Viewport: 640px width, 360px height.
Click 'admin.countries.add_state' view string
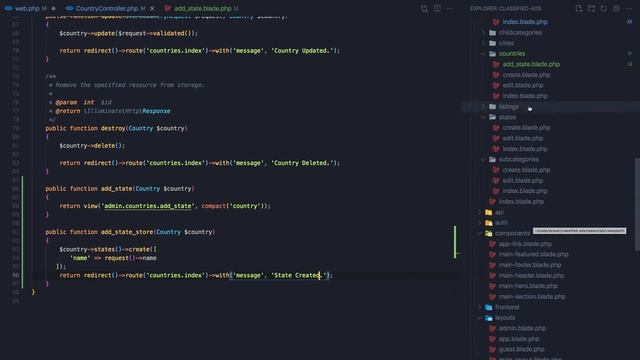[148, 206]
